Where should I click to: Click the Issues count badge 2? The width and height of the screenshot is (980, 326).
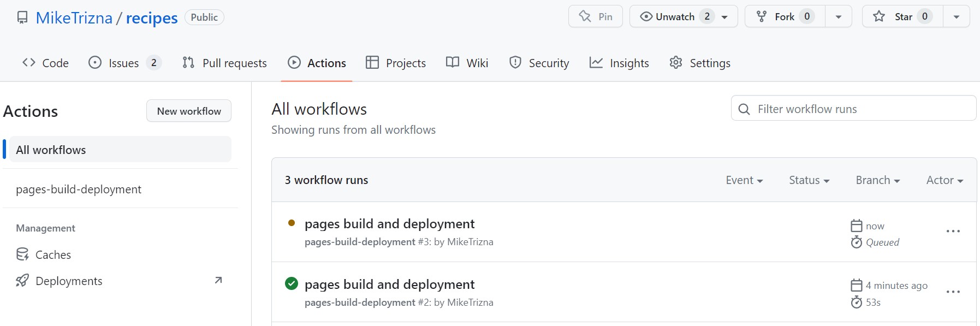click(154, 63)
